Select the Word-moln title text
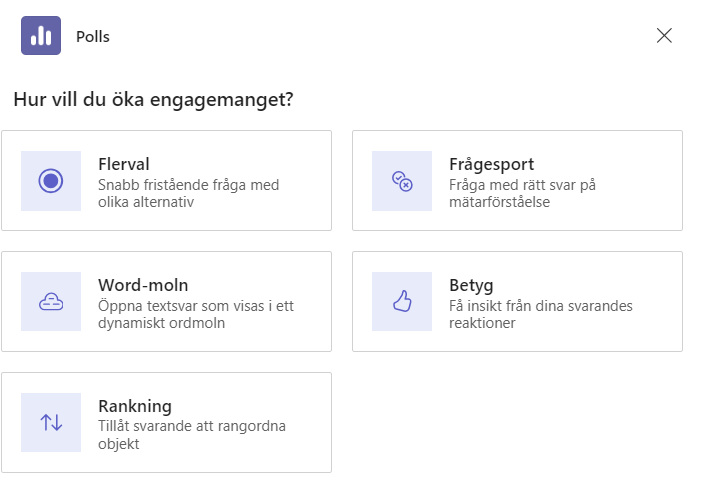Image resolution: width=704 pixels, height=480 pixels. (143, 285)
